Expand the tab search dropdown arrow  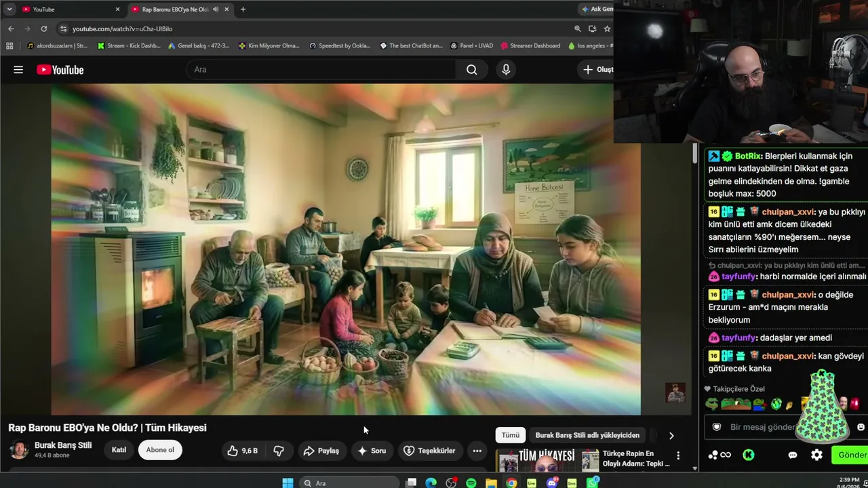pos(9,9)
